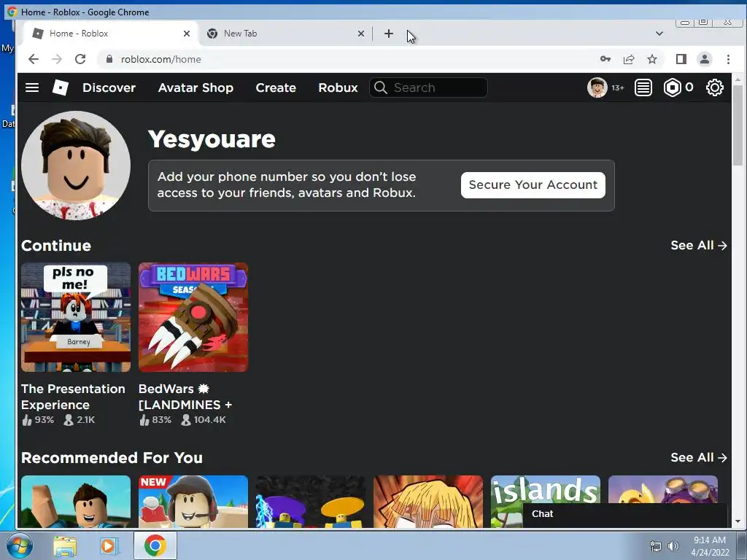The width and height of the screenshot is (747, 560).
Task: Click the Chrome taskbar icon
Action: tap(155, 545)
